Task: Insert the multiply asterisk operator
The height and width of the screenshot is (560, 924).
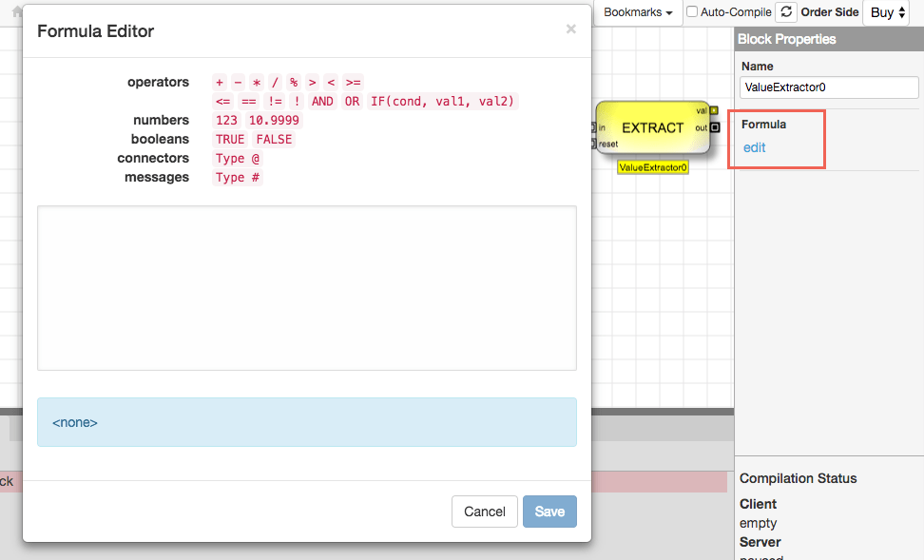Action: tap(257, 83)
